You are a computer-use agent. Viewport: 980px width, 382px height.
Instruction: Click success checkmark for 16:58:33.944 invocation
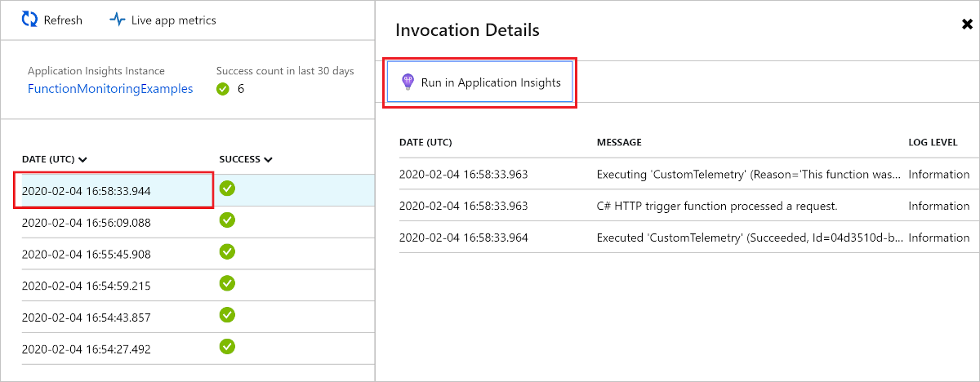click(x=227, y=189)
